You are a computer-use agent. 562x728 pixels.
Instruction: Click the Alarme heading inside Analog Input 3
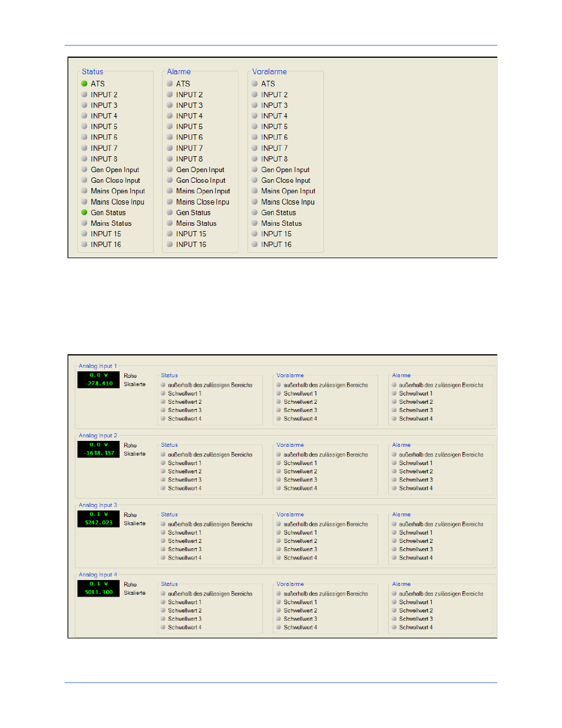(x=402, y=515)
